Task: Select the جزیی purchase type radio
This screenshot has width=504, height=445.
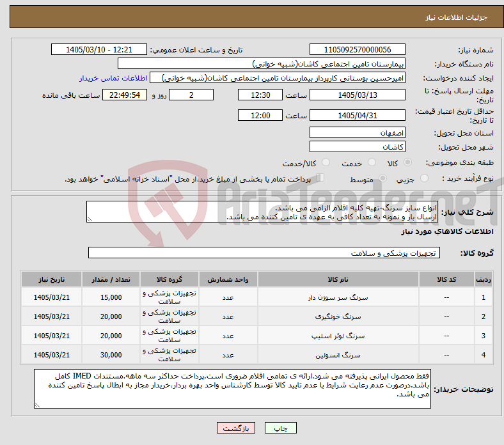Action: coord(424,178)
